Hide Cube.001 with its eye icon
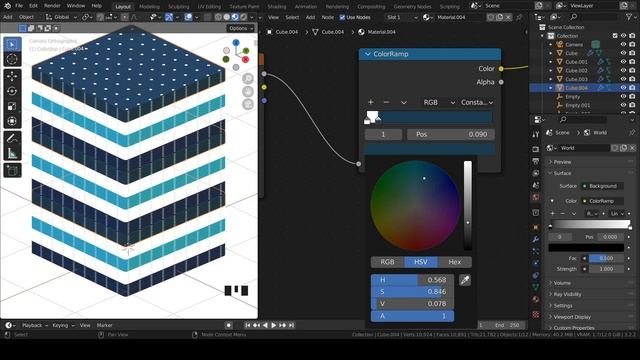Image resolution: width=640 pixels, height=360 pixels. pos(624,62)
